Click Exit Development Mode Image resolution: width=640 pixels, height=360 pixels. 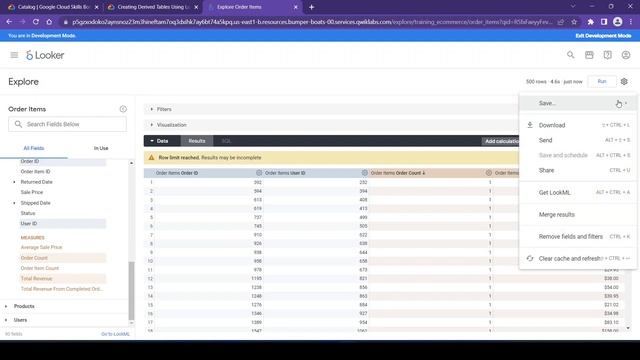click(603, 36)
